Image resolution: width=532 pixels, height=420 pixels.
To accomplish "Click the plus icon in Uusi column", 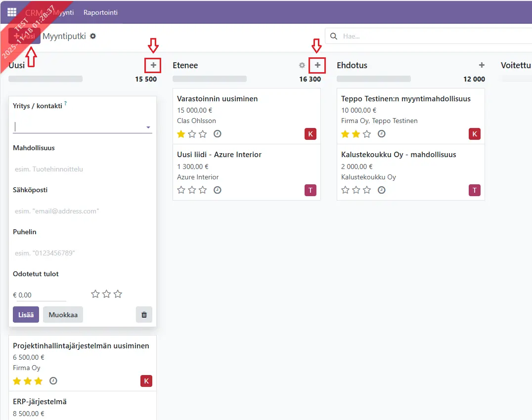I will (x=153, y=65).
